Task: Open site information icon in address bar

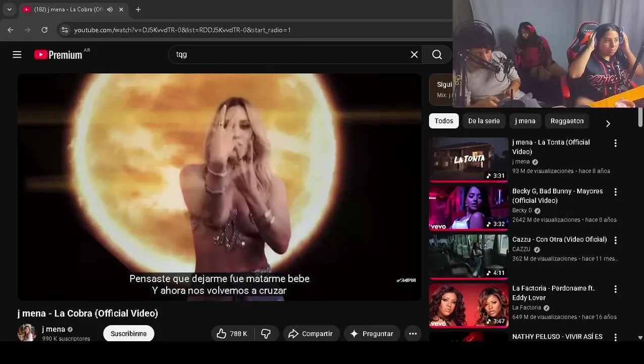Action: pyautogui.click(x=65, y=30)
